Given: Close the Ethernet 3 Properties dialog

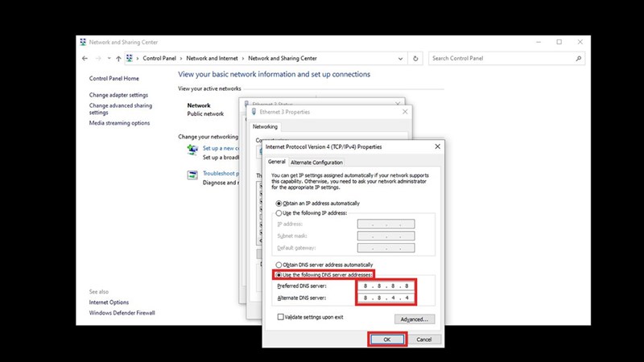Looking at the screenshot, I should [405, 112].
